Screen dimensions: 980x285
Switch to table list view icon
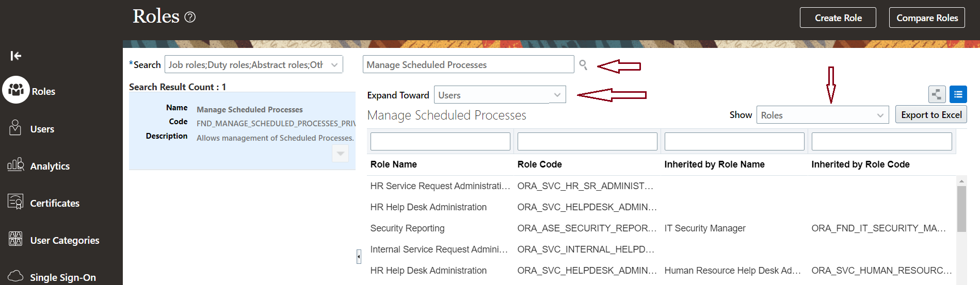(958, 94)
